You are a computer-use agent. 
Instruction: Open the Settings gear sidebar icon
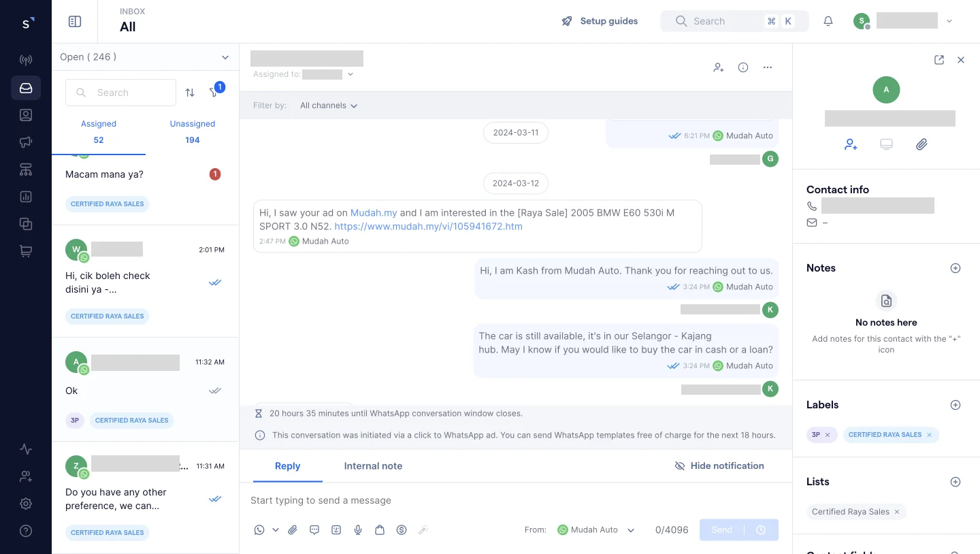click(26, 504)
